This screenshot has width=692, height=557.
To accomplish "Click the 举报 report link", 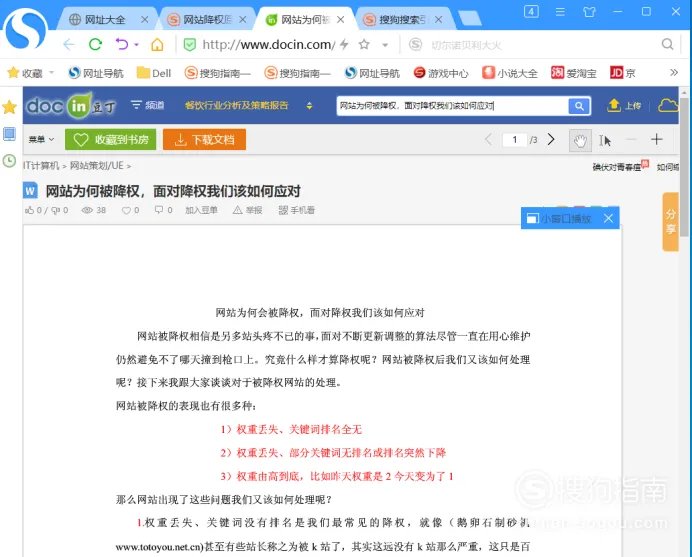I will [x=248, y=210].
